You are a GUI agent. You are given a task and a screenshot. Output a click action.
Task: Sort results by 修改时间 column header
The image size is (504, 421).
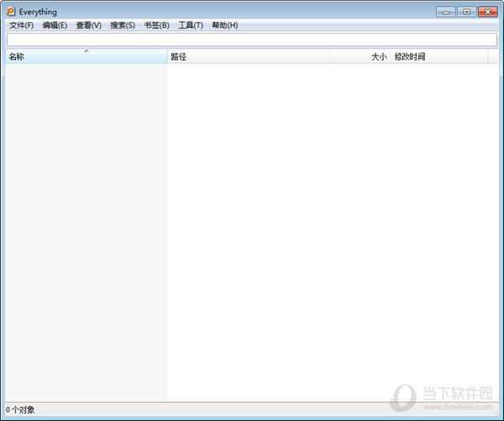click(x=439, y=56)
